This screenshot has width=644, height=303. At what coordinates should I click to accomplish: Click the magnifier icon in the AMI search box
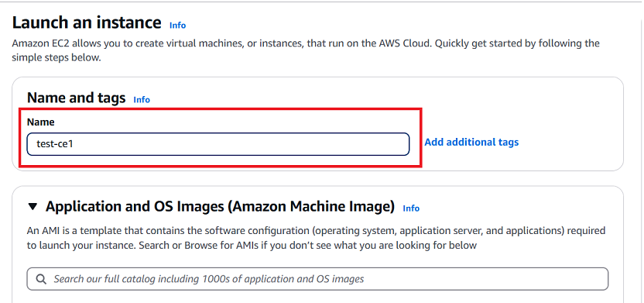(x=41, y=279)
